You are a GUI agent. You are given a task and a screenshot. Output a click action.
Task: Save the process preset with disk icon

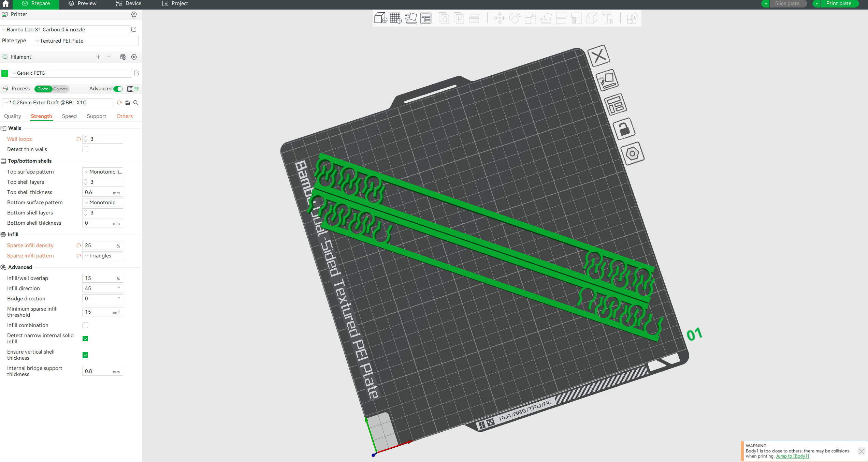point(128,103)
